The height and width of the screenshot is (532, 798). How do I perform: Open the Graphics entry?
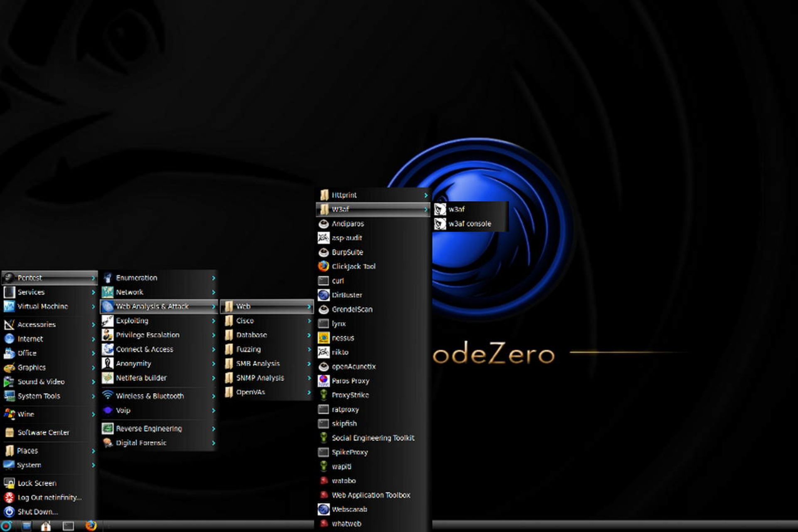coord(49,367)
